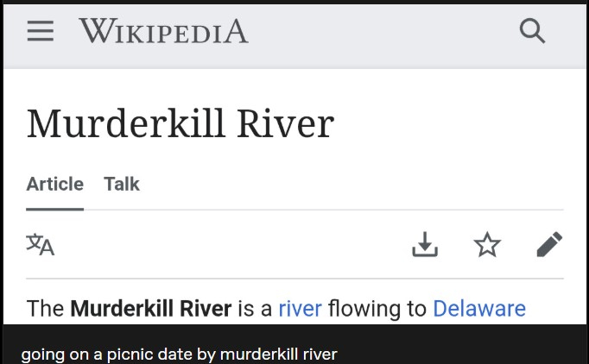Click the edit pencil icon
This screenshot has height=364, width=589.
pos(549,245)
